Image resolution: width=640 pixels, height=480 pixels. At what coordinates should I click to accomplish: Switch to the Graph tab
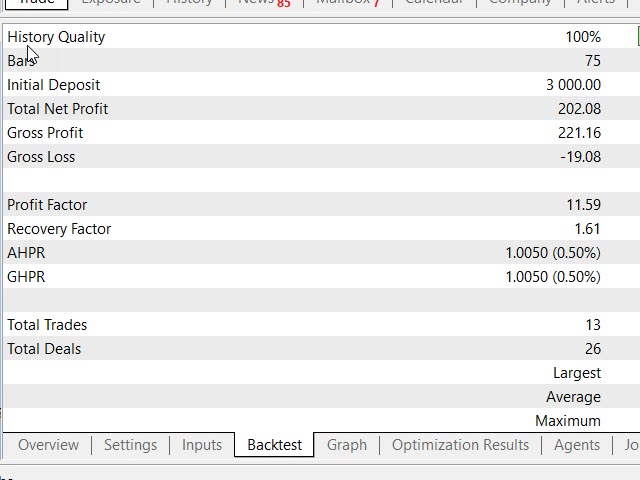347,445
